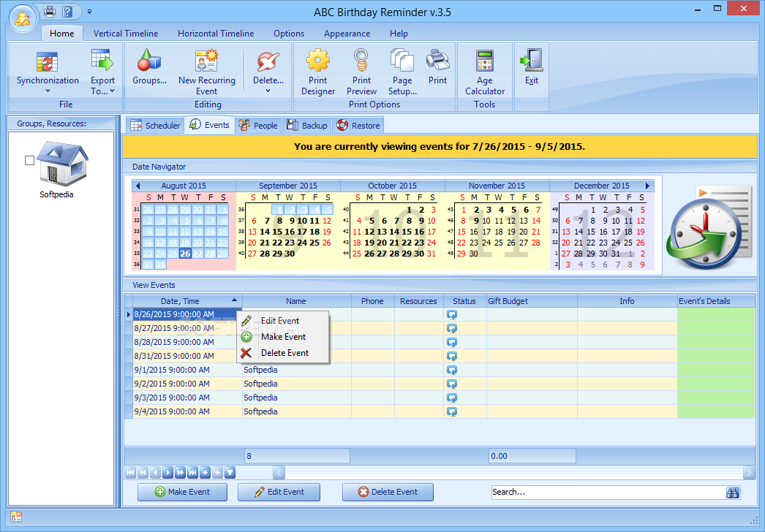Go to previous month in Date Navigator

point(137,186)
